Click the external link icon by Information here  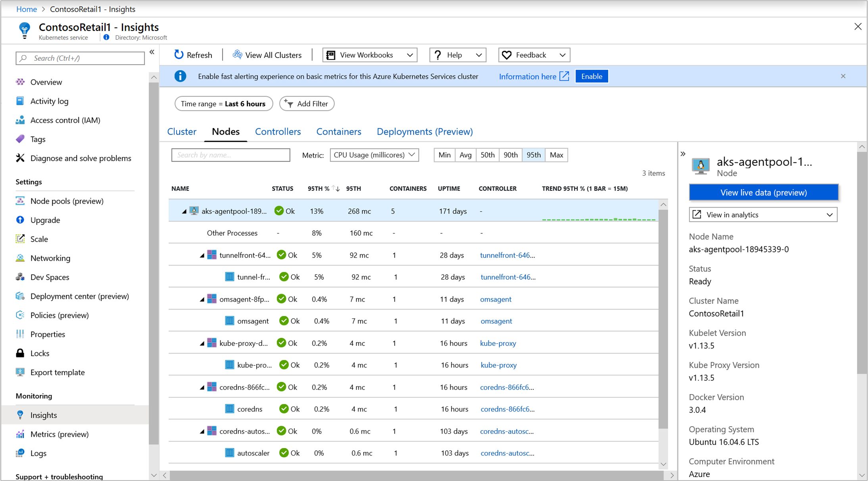tap(564, 76)
